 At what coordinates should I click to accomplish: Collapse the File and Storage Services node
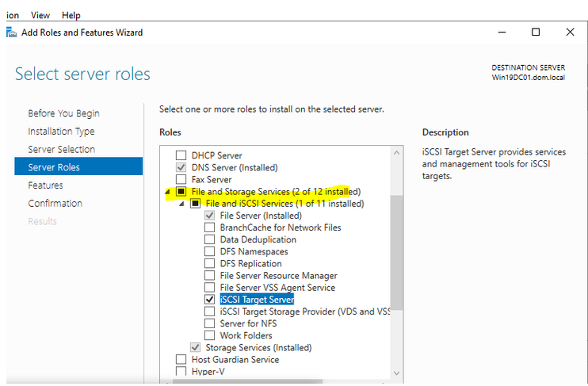166,192
